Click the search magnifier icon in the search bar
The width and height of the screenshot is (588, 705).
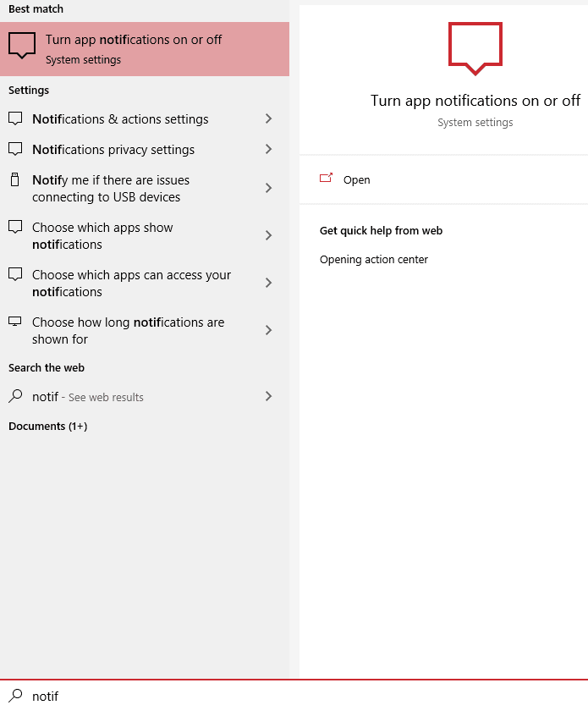pos(16,695)
